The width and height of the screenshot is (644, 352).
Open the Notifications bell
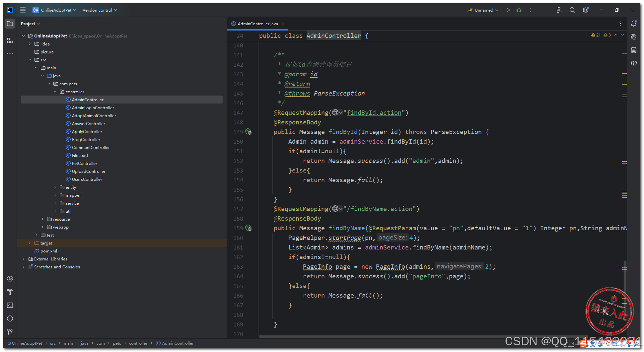click(634, 24)
